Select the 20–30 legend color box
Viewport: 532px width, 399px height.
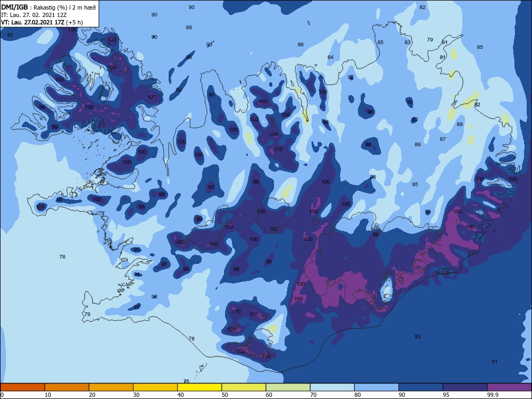[x=111, y=387]
